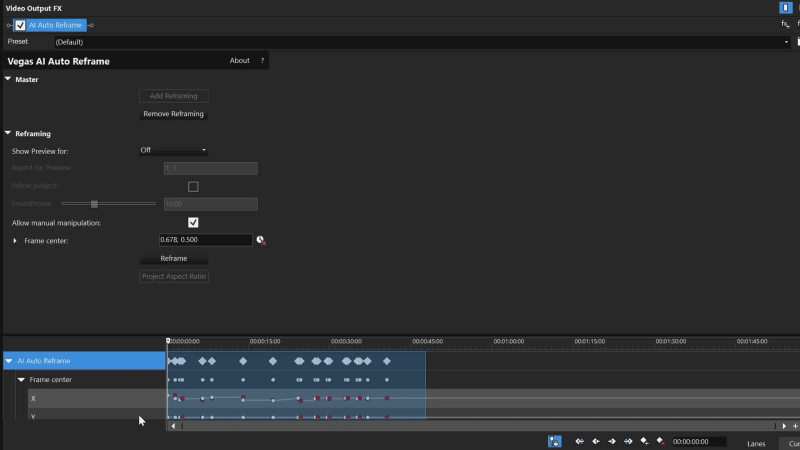Expand the Frame center parameter
The height and width of the screenshot is (450, 800).
(x=15, y=240)
